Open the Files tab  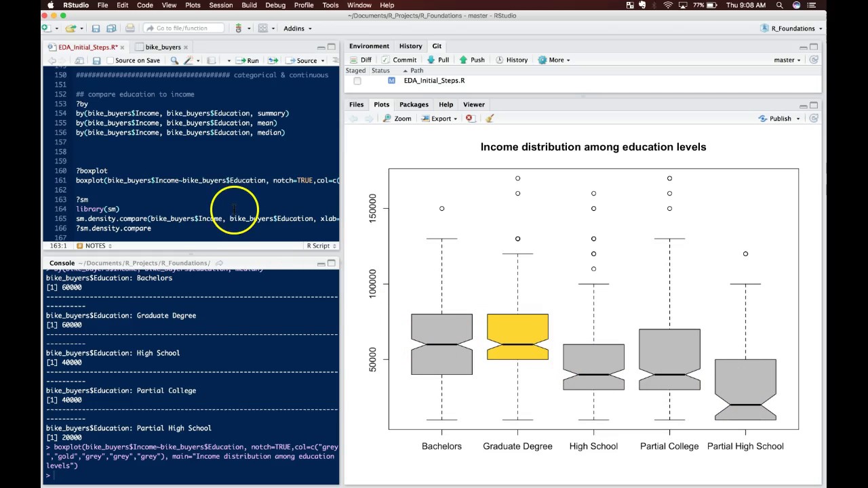coord(356,104)
